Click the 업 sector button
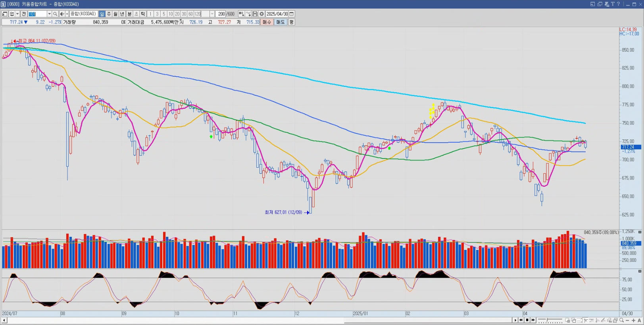The width and height of the screenshot is (644, 325). coord(12,14)
